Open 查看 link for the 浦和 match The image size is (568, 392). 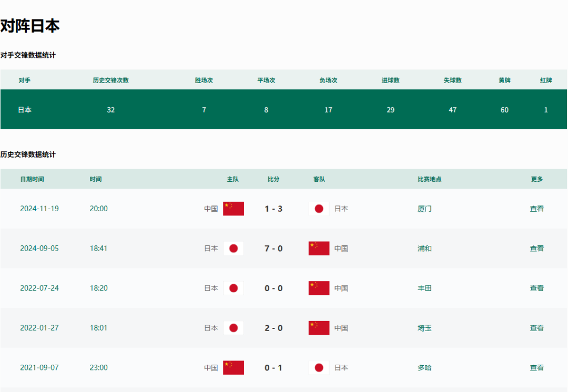[x=536, y=249]
